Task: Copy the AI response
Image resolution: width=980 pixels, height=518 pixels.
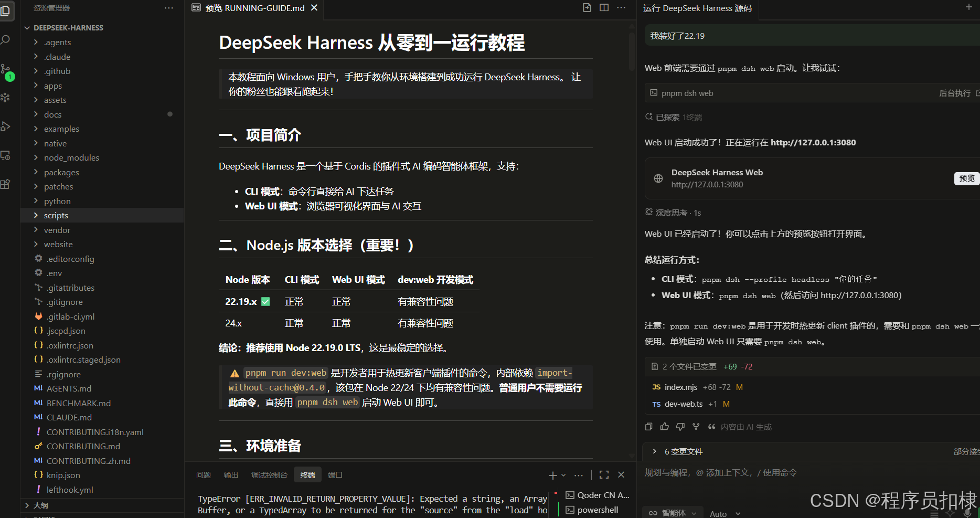Action: coord(649,427)
